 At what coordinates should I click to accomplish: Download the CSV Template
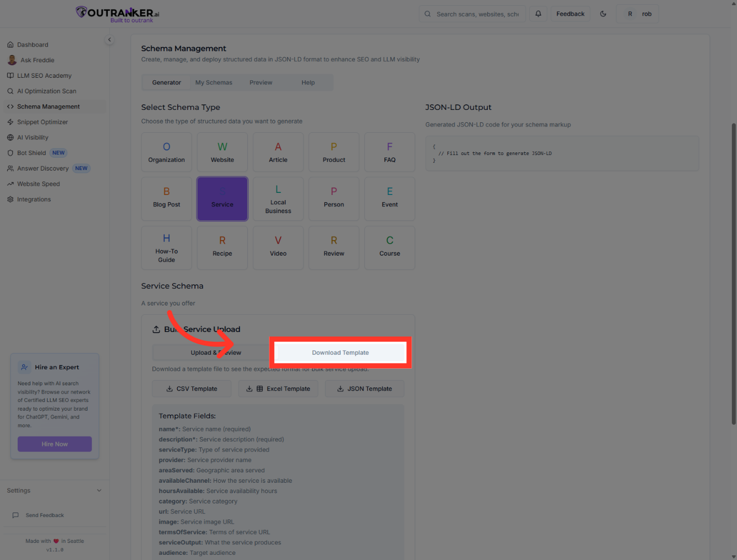point(191,389)
